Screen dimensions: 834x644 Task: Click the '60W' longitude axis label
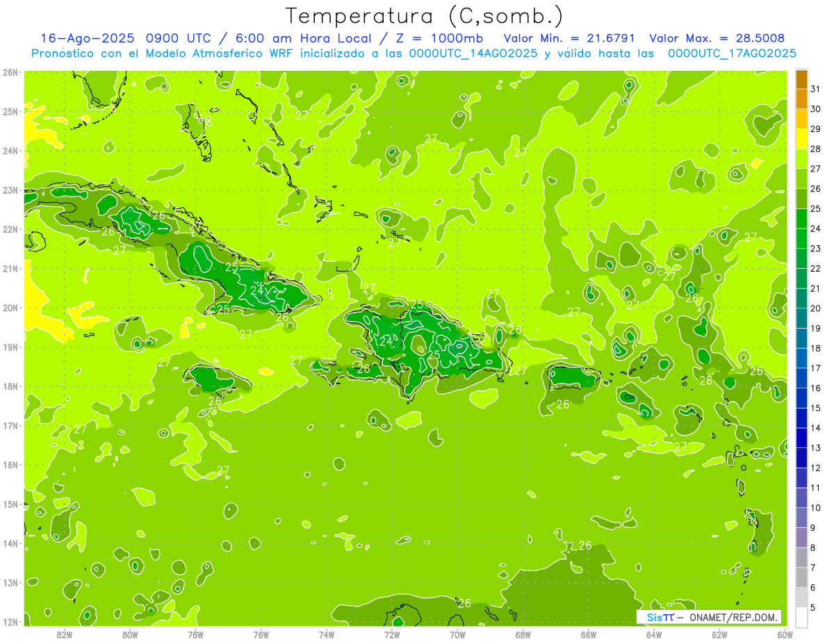pyautogui.click(x=785, y=634)
